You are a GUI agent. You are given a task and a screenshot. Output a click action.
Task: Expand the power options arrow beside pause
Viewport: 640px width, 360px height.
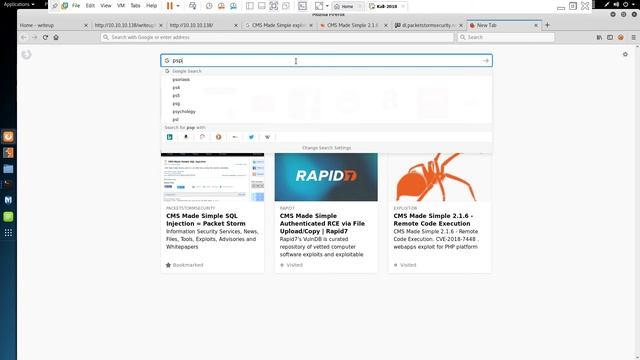(x=178, y=6)
